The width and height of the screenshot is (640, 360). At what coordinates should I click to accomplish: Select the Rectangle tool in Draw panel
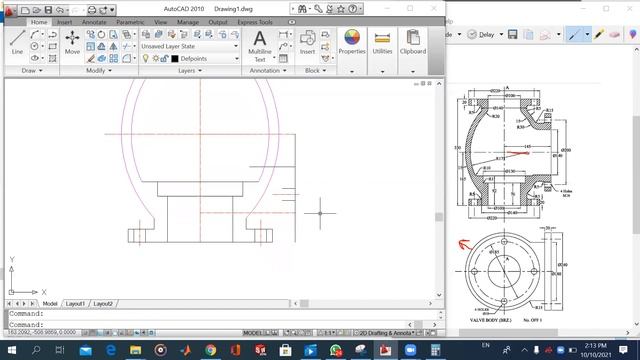tap(53, 47)
